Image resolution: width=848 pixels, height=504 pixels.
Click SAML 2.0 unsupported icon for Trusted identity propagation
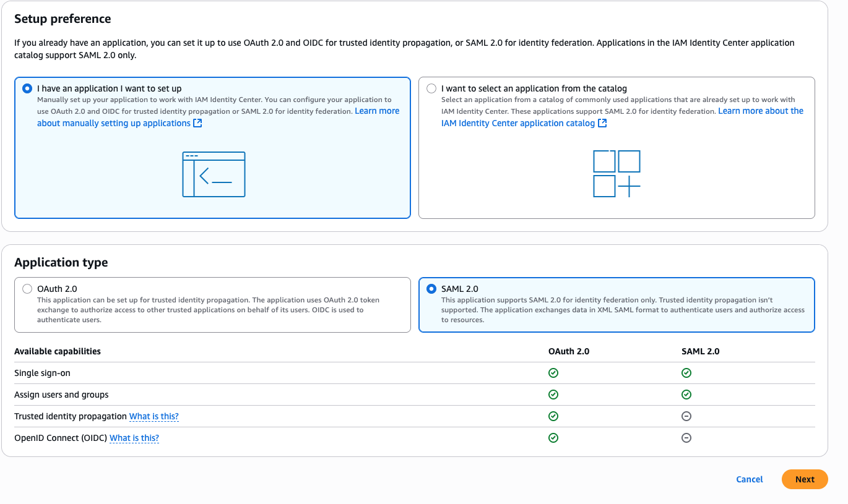click(686, 416)
